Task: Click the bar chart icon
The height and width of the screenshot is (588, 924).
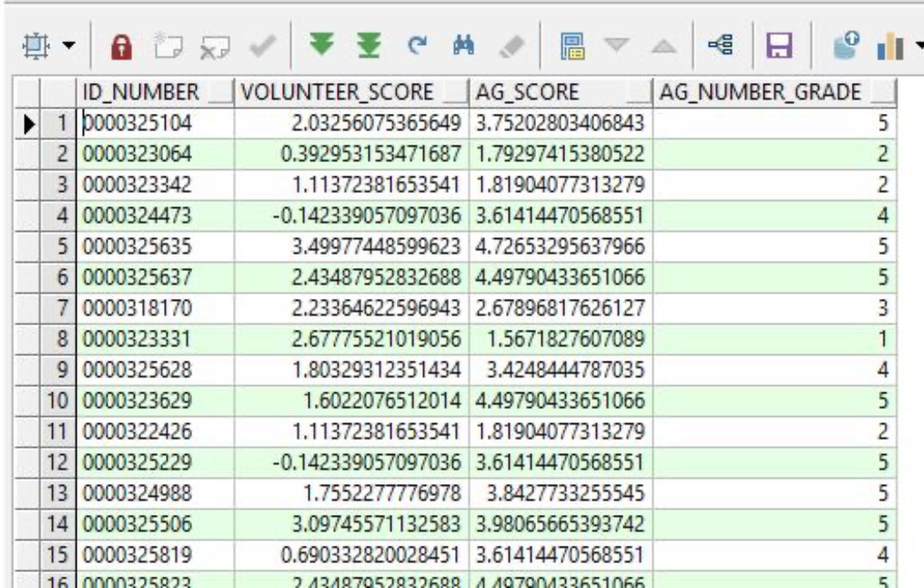Action: (890, 45)
